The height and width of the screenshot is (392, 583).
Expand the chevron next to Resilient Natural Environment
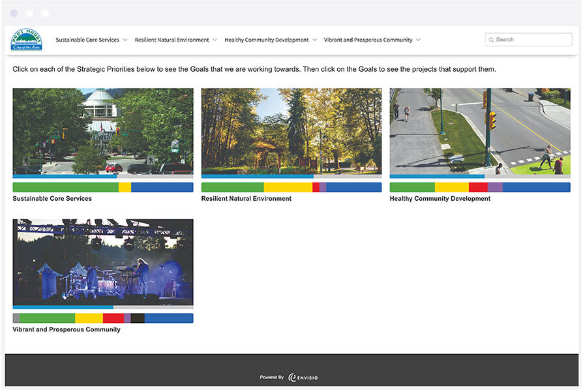[215, 40]
